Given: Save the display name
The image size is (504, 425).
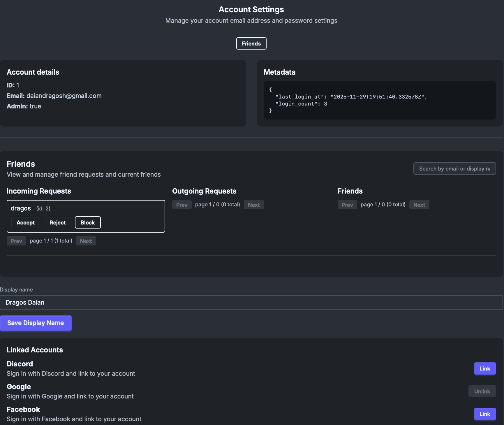Looking at the screenshot, I should (36, 323).
